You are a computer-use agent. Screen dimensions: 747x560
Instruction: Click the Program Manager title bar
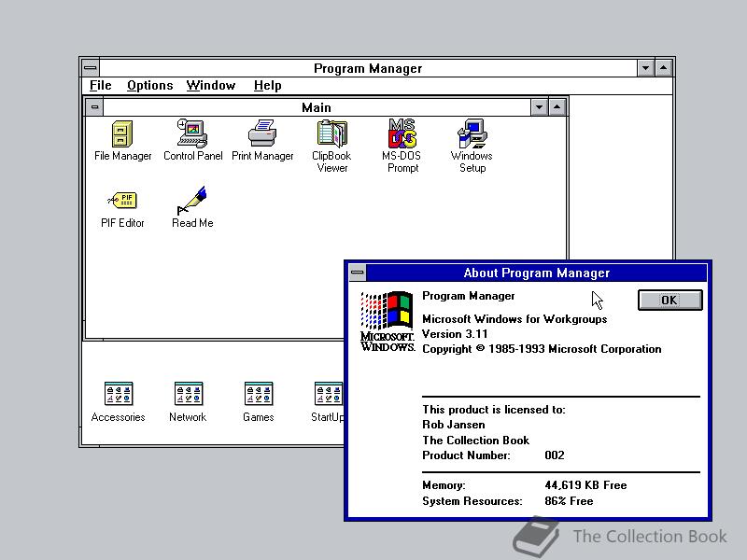[368, 68]
